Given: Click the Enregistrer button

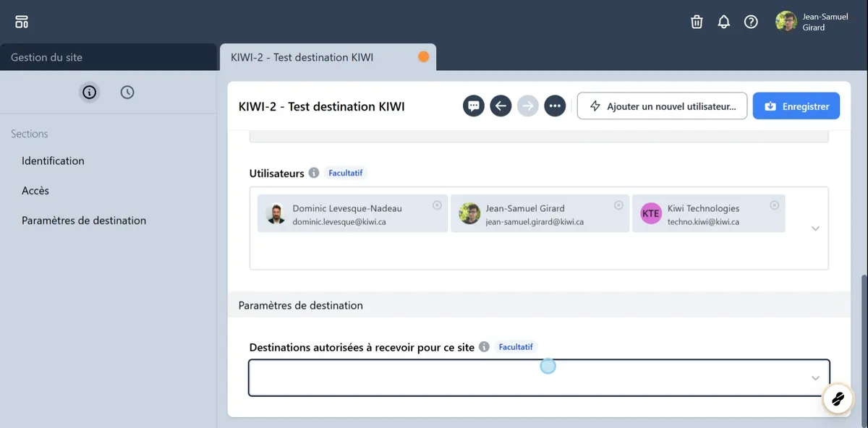Looking at the screenshot, I should coord(796,106).
